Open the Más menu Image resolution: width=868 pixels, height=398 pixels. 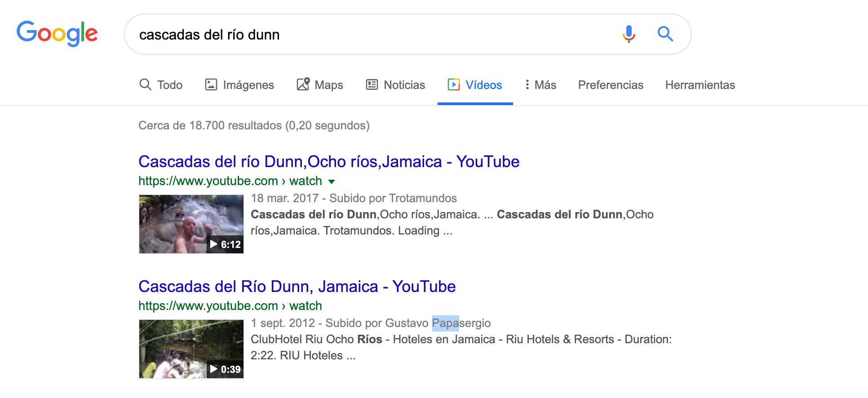[x=540, y=85]
